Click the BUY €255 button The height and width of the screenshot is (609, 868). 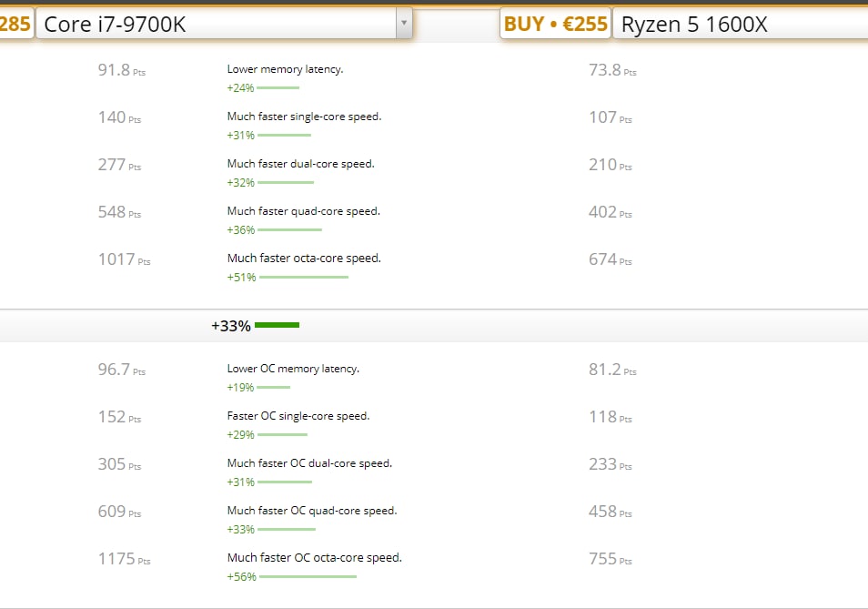pyautogui.click(x=555, y=24)
